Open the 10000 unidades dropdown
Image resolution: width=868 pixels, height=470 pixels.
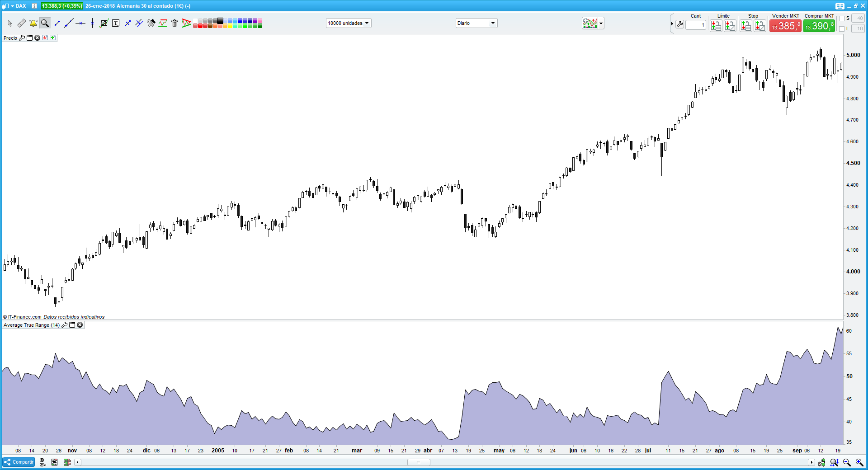[349, 23]
